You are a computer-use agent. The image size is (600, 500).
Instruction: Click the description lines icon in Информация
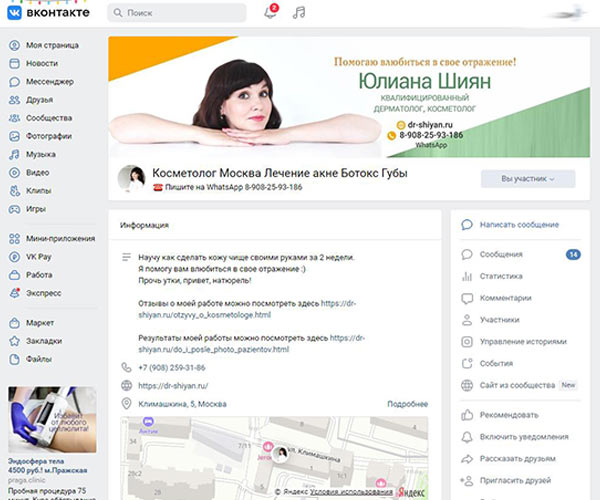pyautogui.click(x=126, y=257)
